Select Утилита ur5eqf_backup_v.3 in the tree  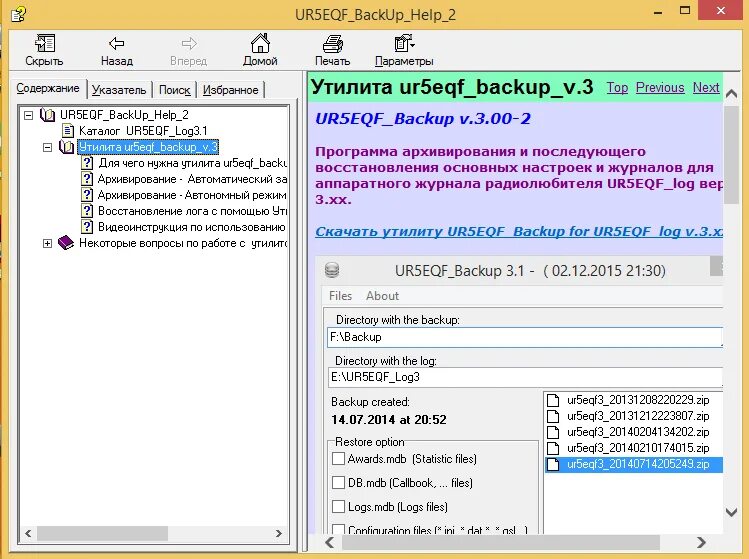click(148, 147)
